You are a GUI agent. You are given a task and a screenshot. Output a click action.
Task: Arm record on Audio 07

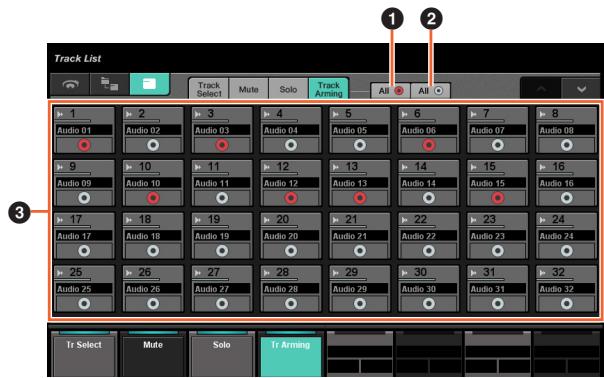[x=498, y=145]
